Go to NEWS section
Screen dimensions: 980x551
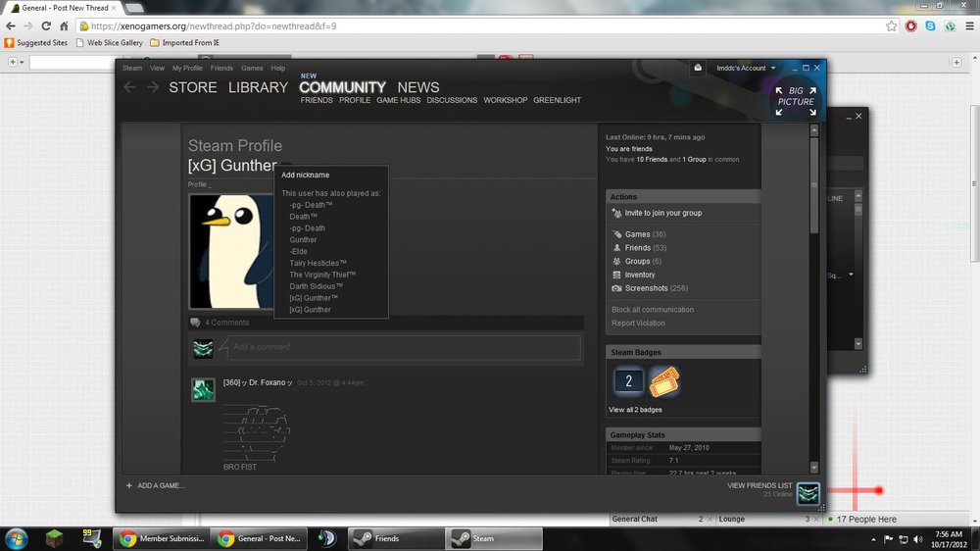point(418,87)
